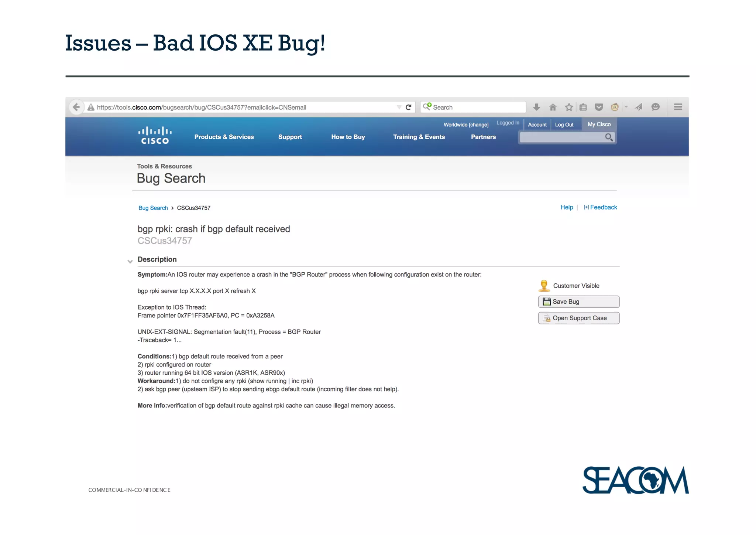Open the Support menu
The image size is (756, 535).
[x=290, y=137]
